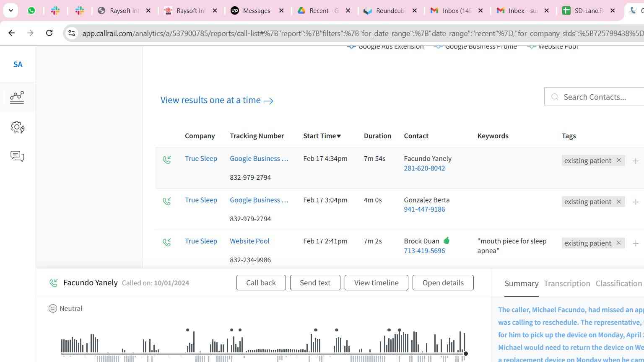
Task: Click the Call back button
Action: click(x=261, y=283)
